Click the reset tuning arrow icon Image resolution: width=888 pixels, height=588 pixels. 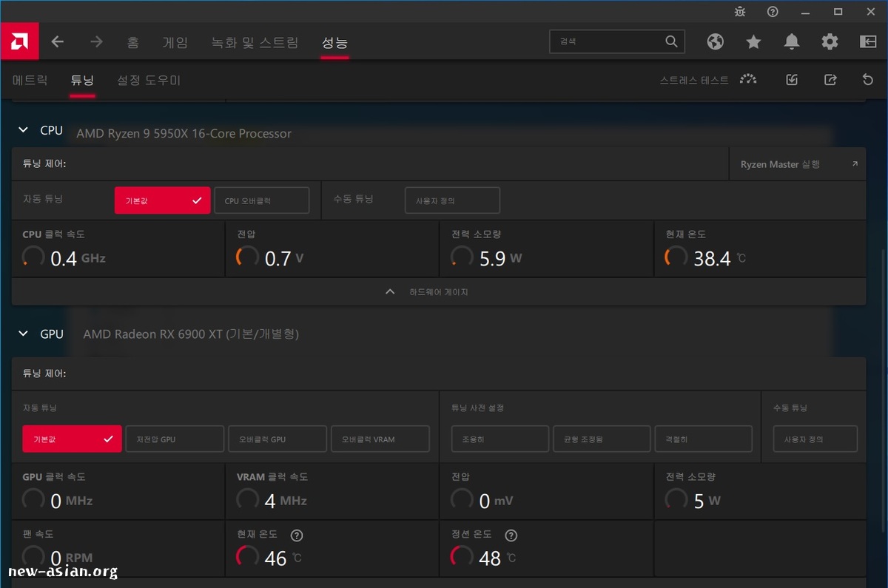point(869,80)
